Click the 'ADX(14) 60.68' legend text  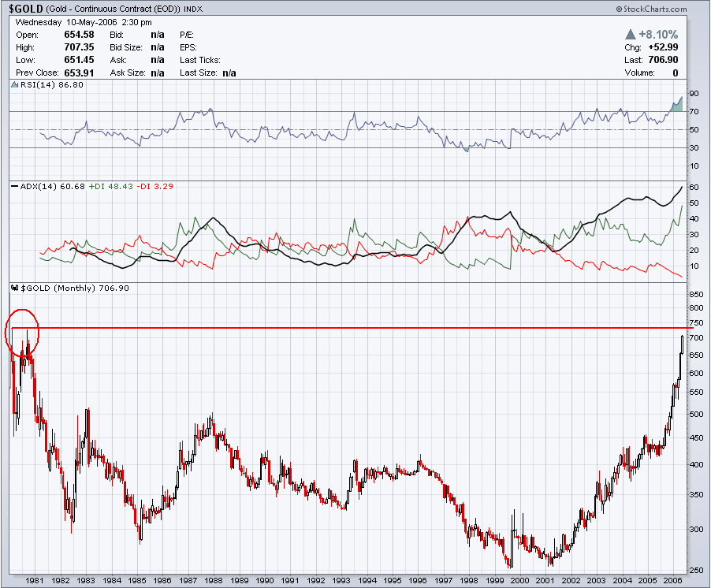(x=53, y=186)
